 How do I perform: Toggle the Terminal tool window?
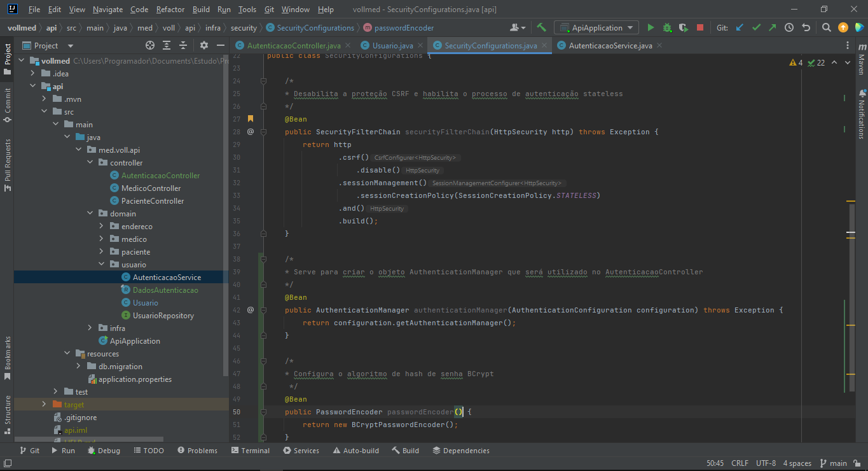point(250,451)
